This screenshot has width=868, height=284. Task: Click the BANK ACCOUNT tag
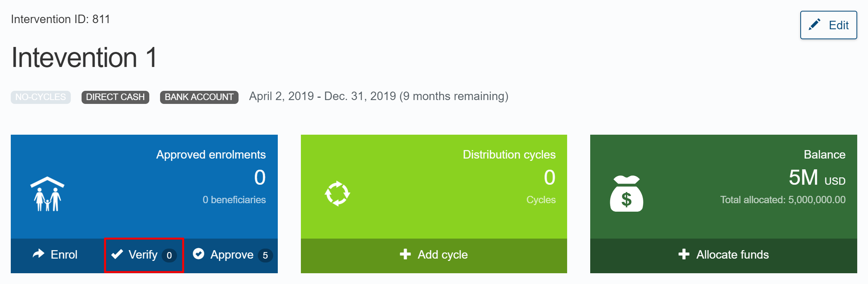199,97
